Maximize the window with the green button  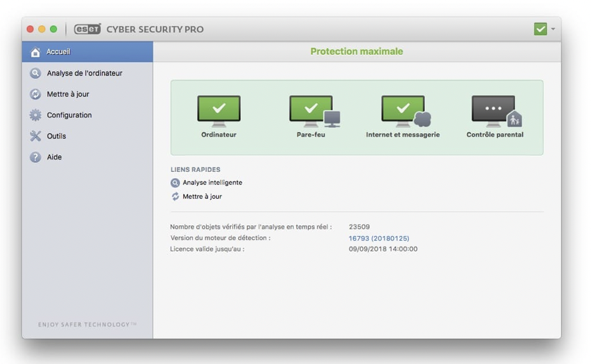point(53,29)
